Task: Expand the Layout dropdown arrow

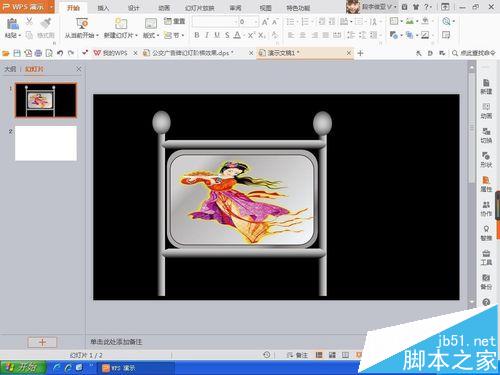Action: 158,35
